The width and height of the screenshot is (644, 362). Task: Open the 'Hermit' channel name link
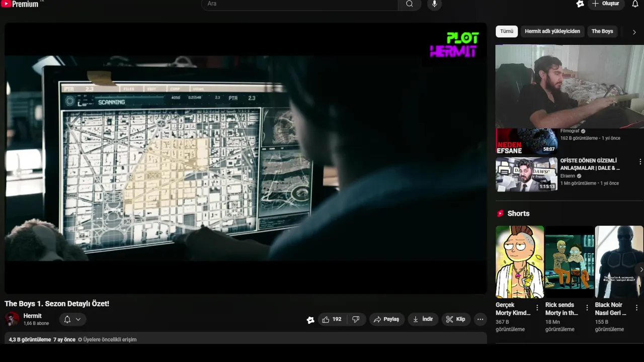(x=33, y=316)
